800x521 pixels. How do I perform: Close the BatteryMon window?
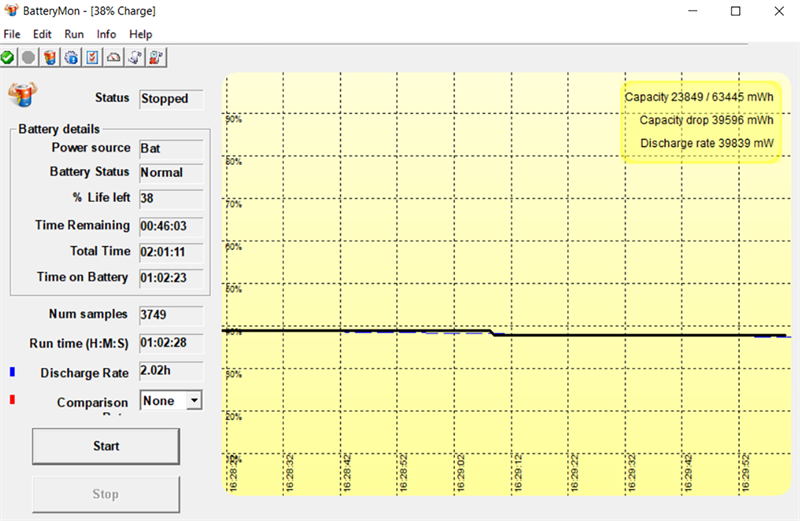click(779, 11)
